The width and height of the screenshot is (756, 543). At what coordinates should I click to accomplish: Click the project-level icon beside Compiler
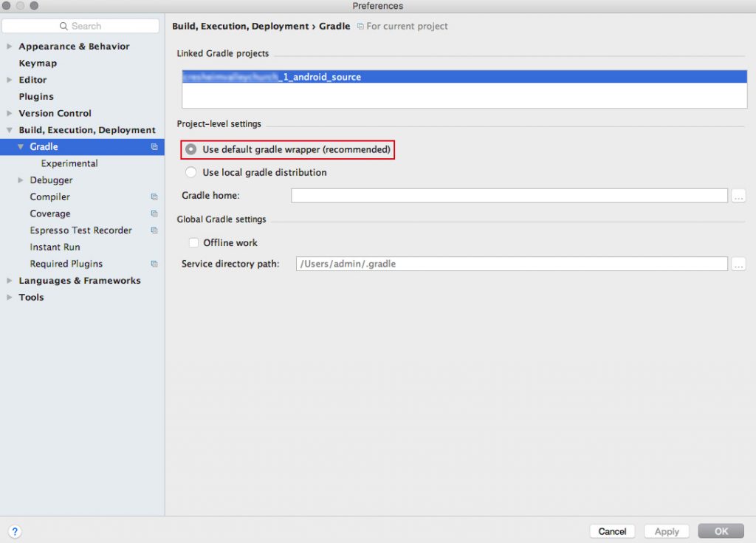[x=154, y=197]
